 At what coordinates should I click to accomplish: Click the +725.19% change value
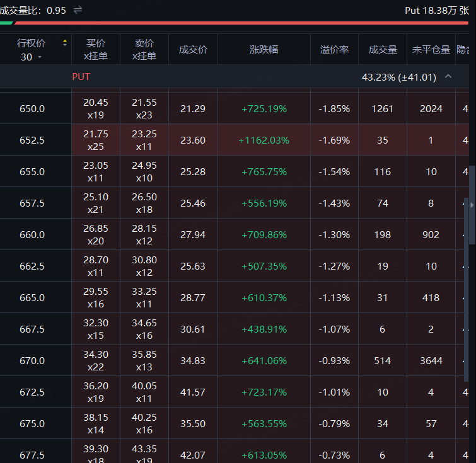click(x=264, y=108)
